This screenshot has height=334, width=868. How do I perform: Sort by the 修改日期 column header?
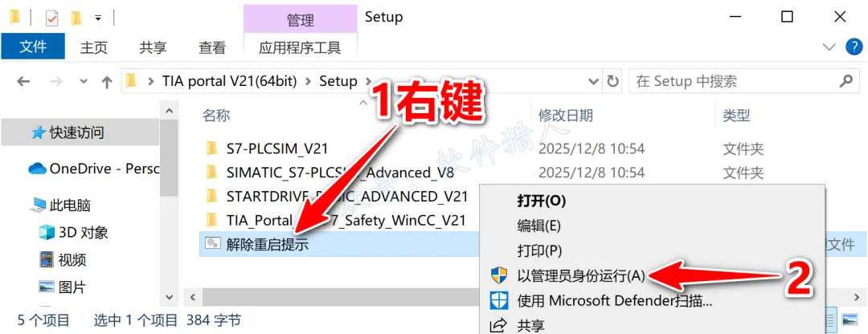click(566, 115)
